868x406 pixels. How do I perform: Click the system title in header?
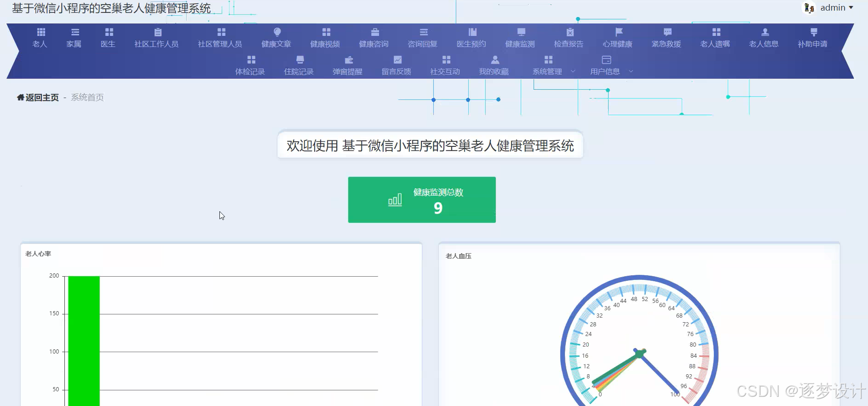pos(111,8)
